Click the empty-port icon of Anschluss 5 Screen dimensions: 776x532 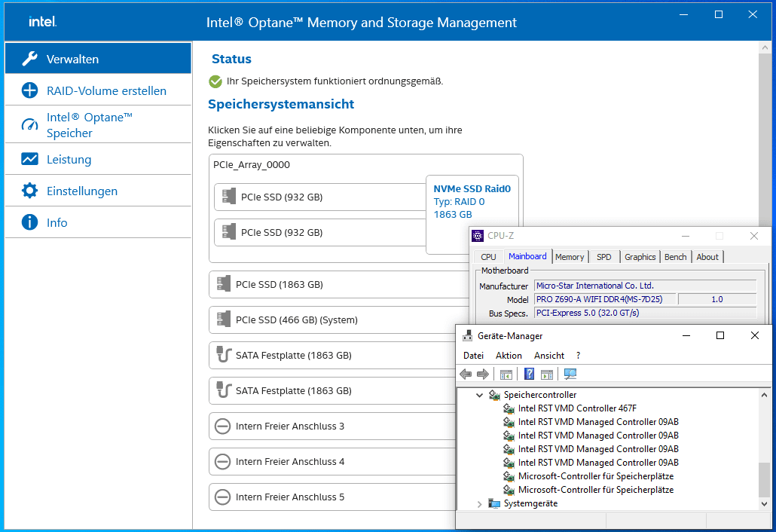click(223, 497)
